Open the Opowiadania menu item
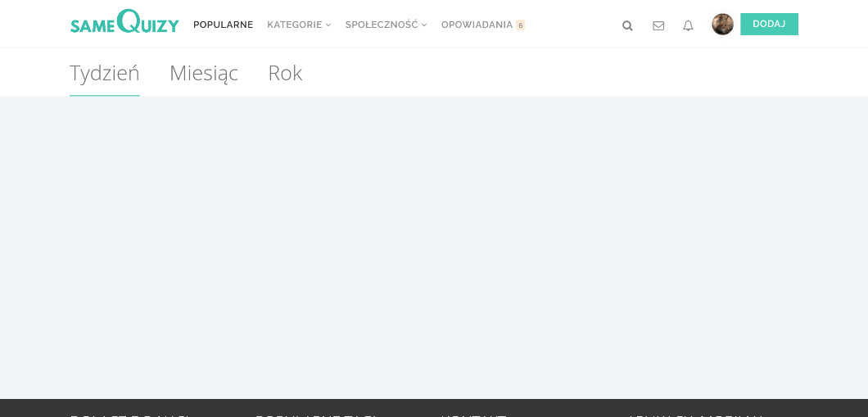This screenshot has height=417, width=868. point(477,25)
